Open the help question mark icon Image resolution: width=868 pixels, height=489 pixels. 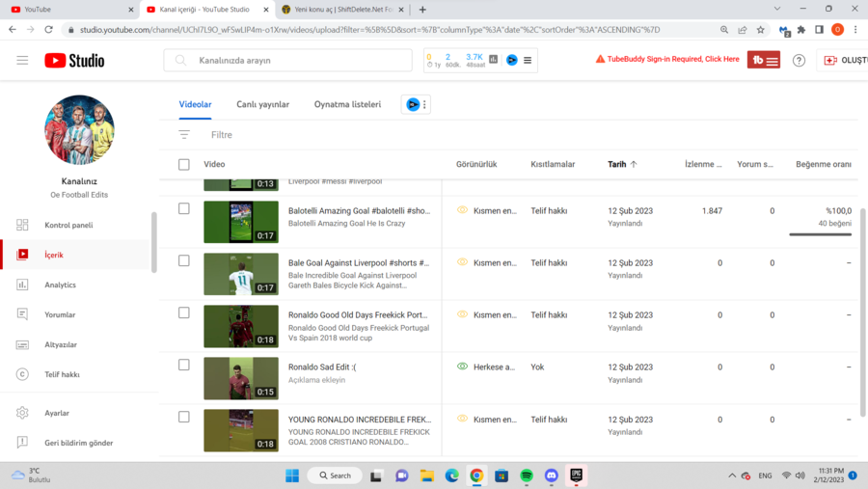coord(799,61)
